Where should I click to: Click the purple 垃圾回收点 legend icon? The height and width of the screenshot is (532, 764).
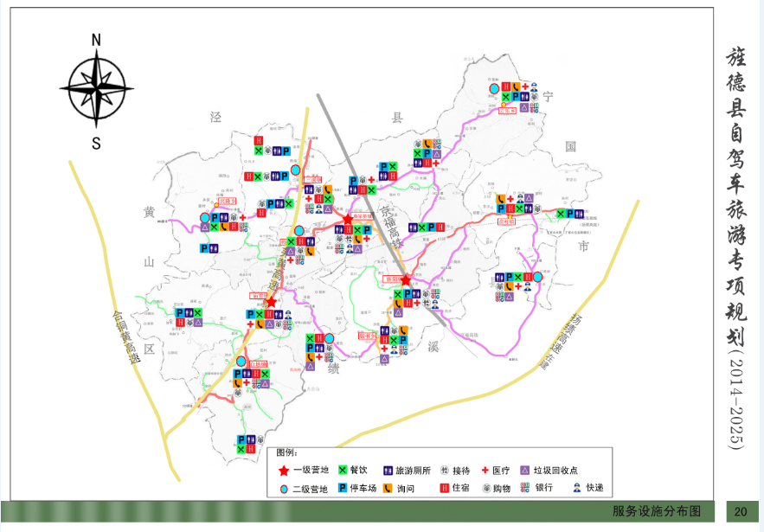524,471
